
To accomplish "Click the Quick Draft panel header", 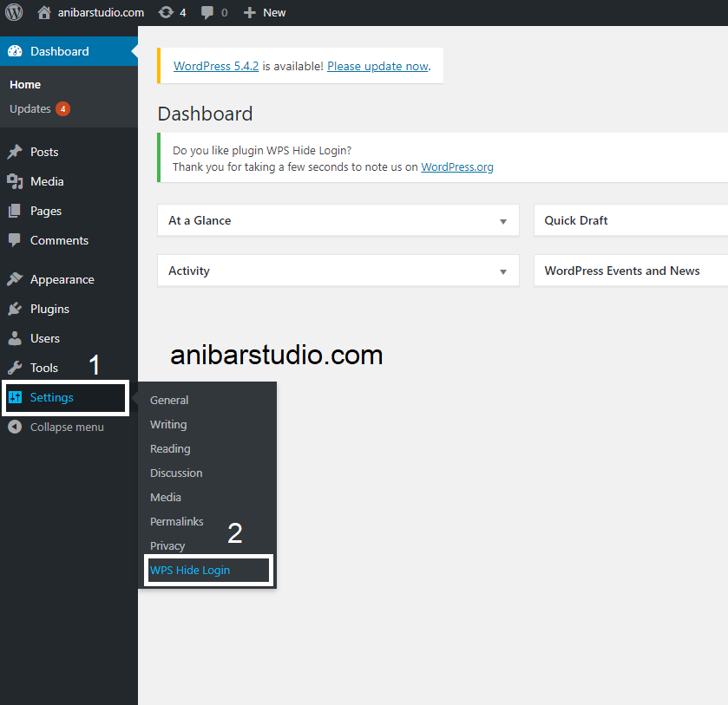I will [575, 220].
